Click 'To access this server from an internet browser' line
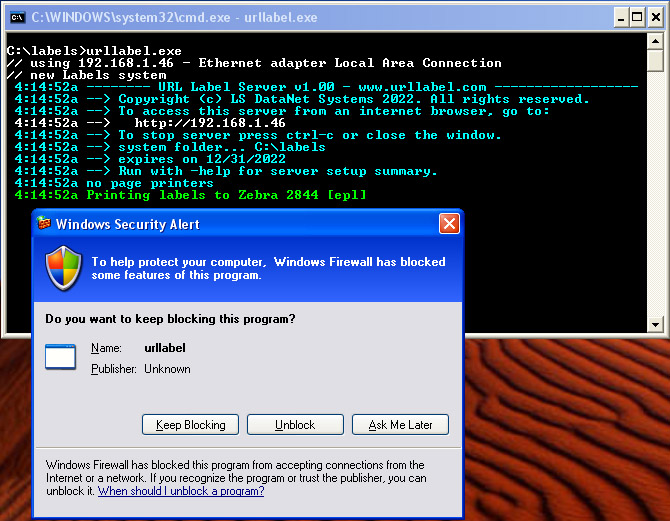The width and height of the screenshot is (670, 521). pyautogui.click(x=282, y=111)
